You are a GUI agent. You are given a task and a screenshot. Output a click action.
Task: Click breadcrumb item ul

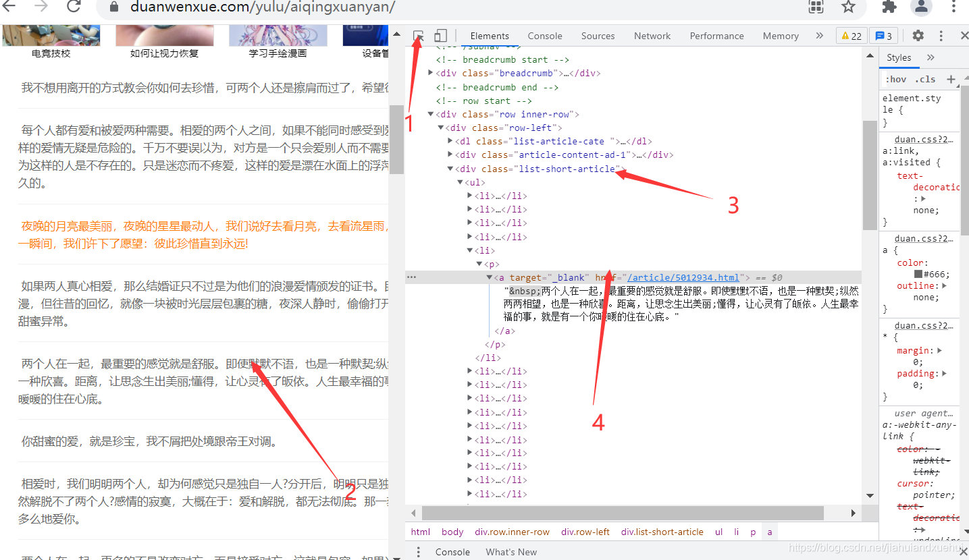tap(718, 532)
